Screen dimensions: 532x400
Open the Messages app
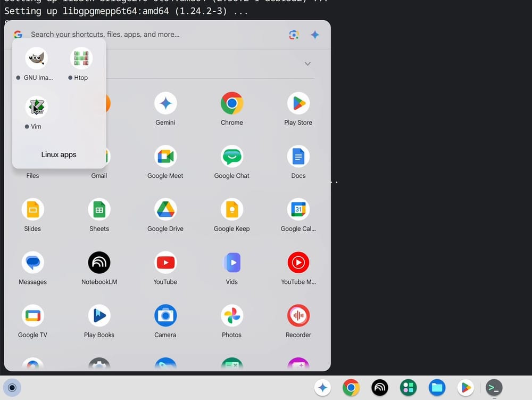click(32, 263)
